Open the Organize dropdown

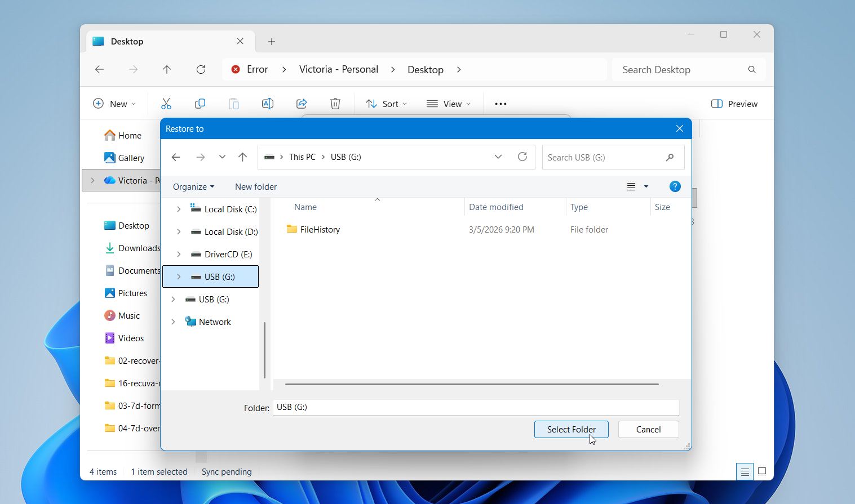click(193, 186)
